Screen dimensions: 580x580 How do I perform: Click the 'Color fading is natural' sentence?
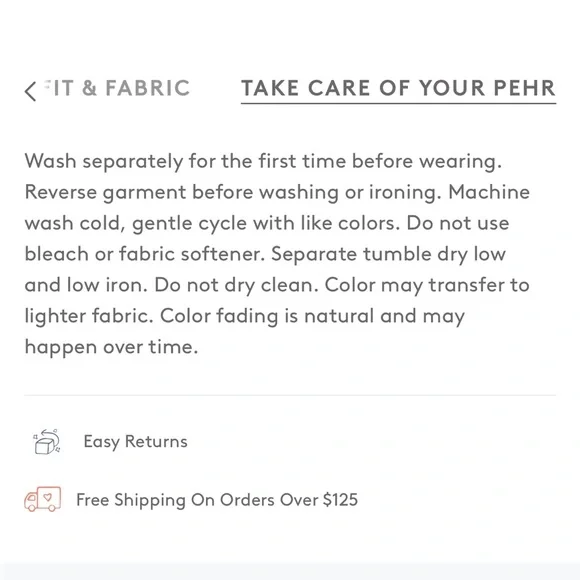(267, 317)
